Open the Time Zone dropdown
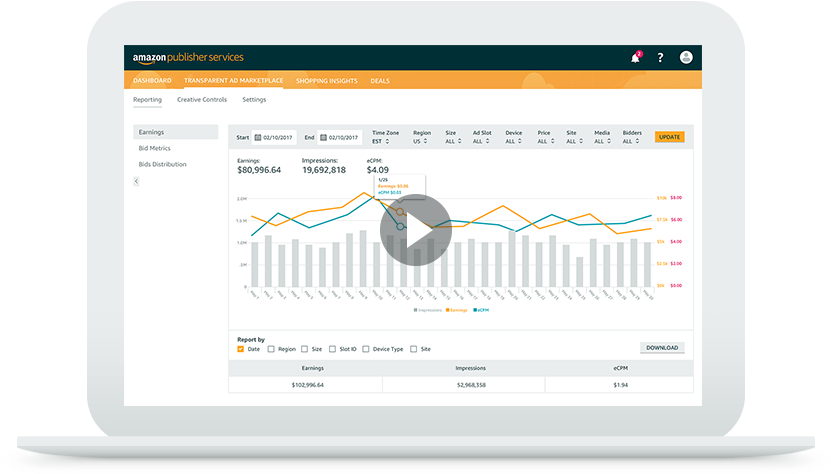Image resolution: width=831 pixels, height=474 pixels. click(x=385, y=141)
